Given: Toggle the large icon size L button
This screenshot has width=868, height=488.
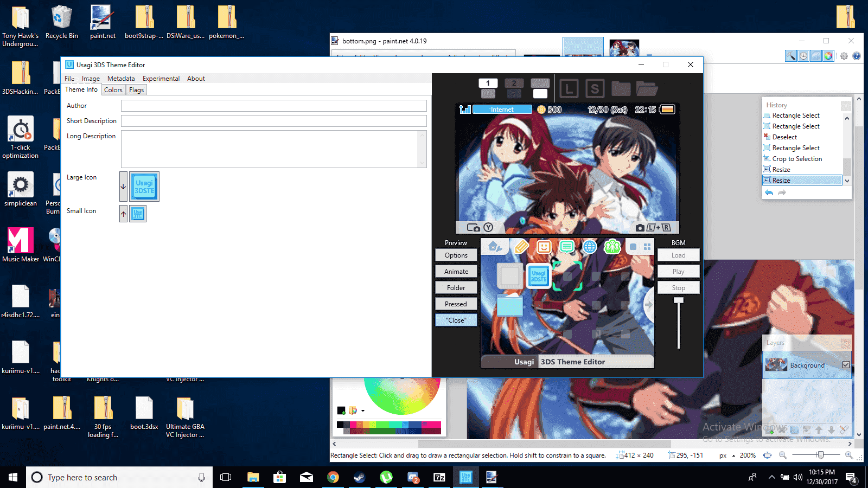Looking at the screenshot, I should point(569,88).
